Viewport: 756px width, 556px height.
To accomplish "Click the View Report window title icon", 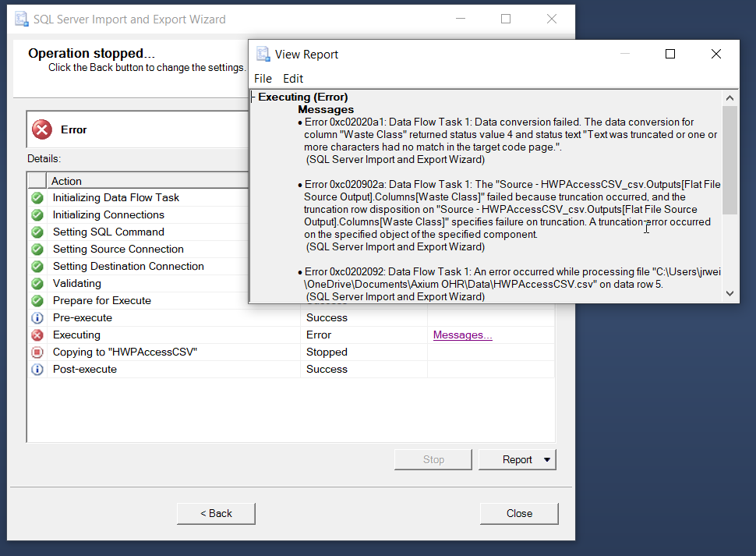I will pos(263,54).
